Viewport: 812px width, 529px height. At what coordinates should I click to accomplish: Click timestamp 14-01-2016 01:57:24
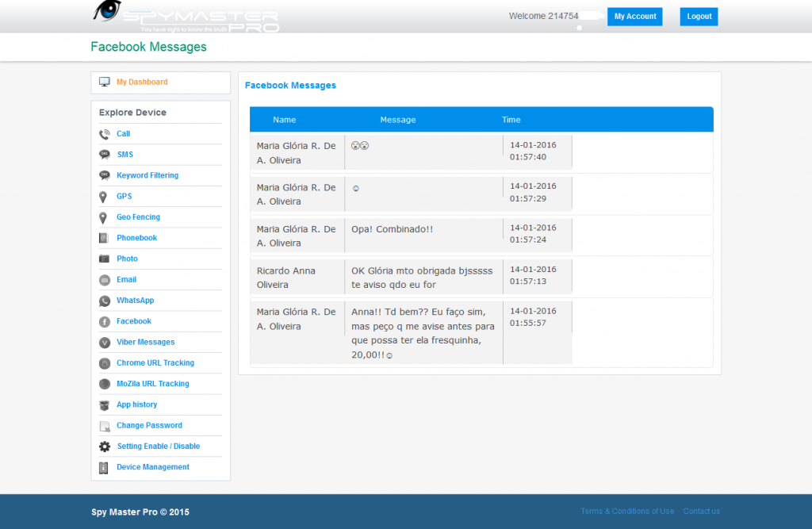[x=533, y=234]
